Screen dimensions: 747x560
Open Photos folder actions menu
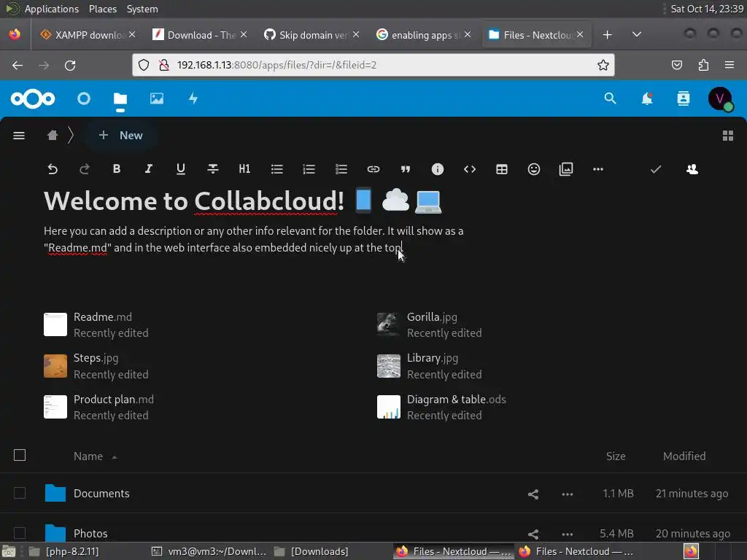tap(568, 534)
